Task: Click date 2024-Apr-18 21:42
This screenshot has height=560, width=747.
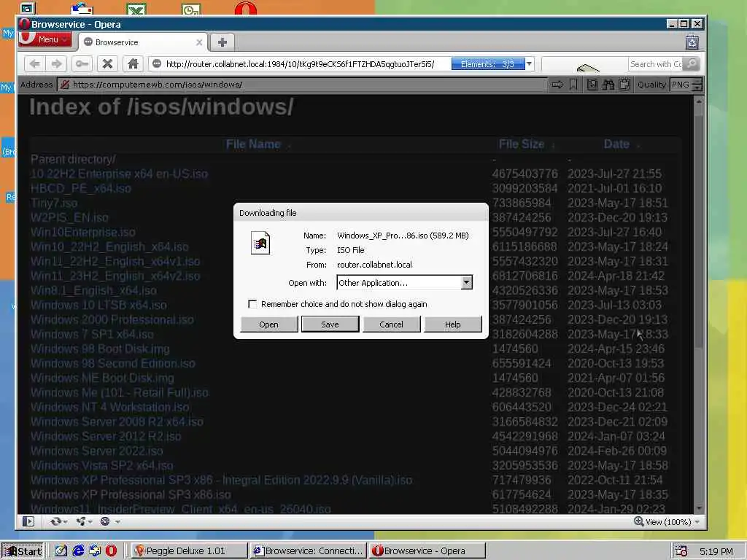Action: click(x=616, y=276)
